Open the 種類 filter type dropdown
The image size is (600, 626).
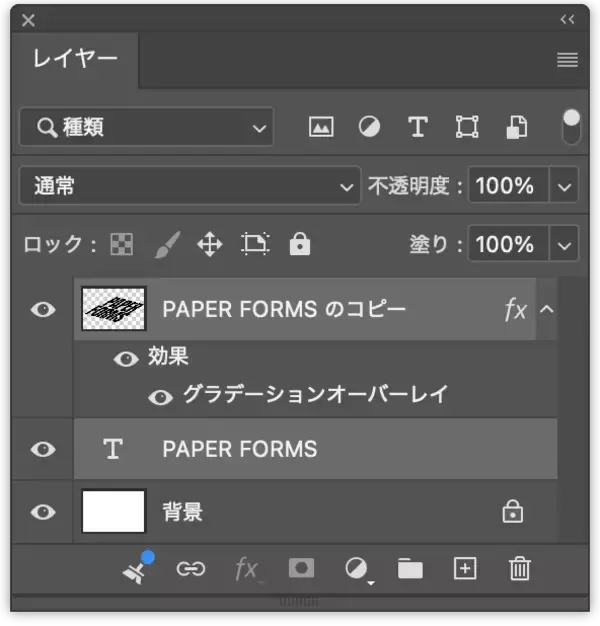point(147,127)
